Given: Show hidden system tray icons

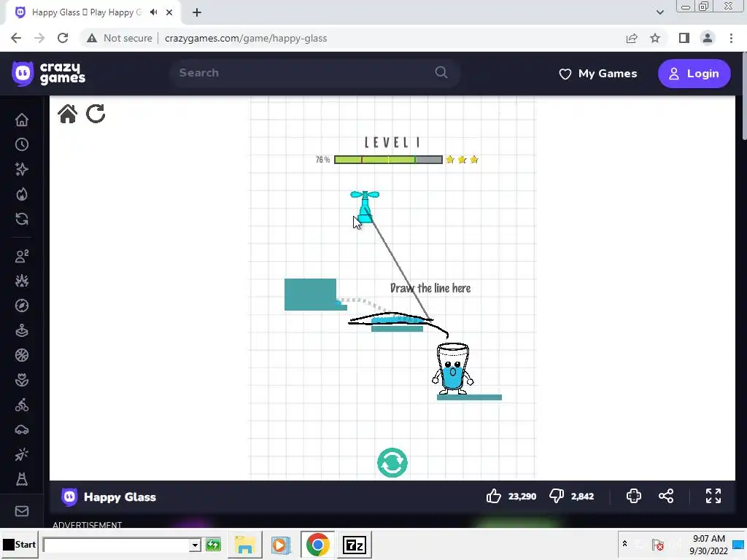Looking at the screenshot, I should 624,543.
